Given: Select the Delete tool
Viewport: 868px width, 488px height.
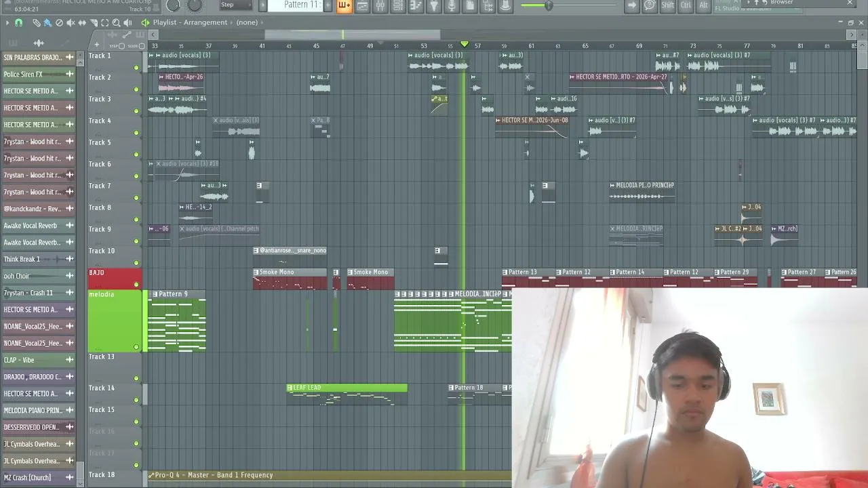Looking at the screenshot, I should point(59,23).
